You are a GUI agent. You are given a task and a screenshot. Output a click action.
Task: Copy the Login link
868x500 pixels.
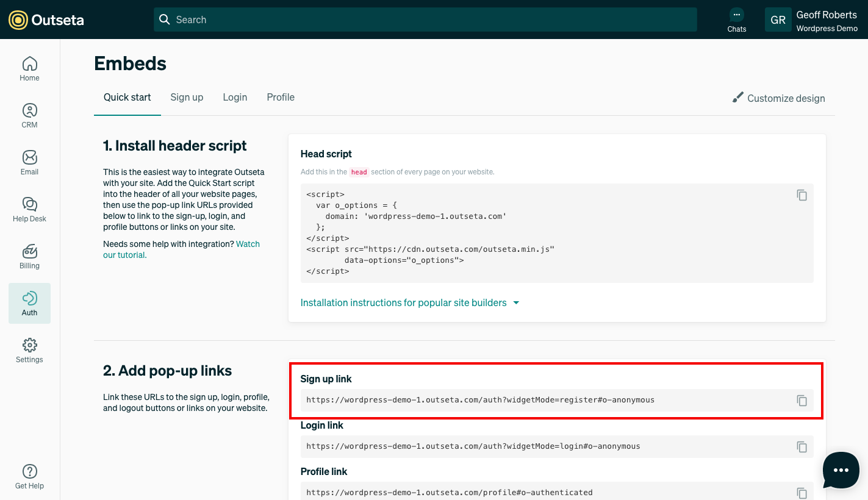pyautogui.click(x=802, y=447)
